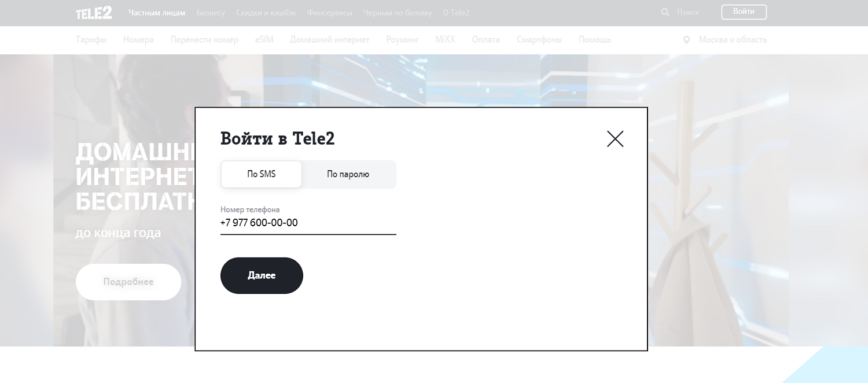The image size is (868, 383).
Task: Click the location pin icon
Action: (x=687, y=40)
